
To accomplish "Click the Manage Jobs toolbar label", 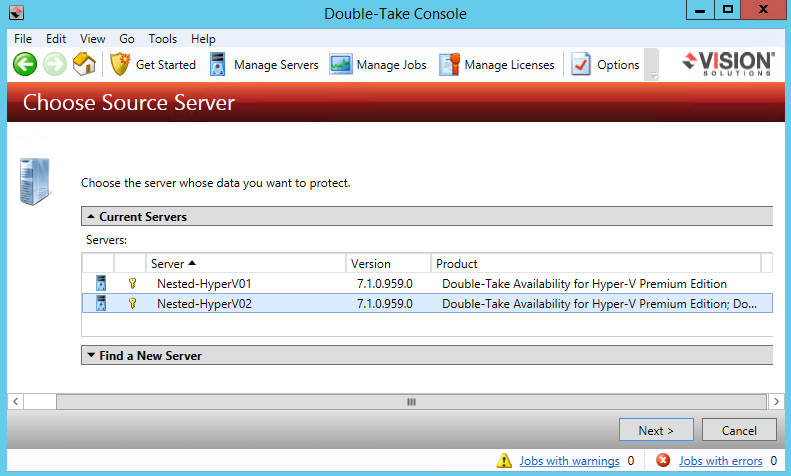I will coord(391,65).
